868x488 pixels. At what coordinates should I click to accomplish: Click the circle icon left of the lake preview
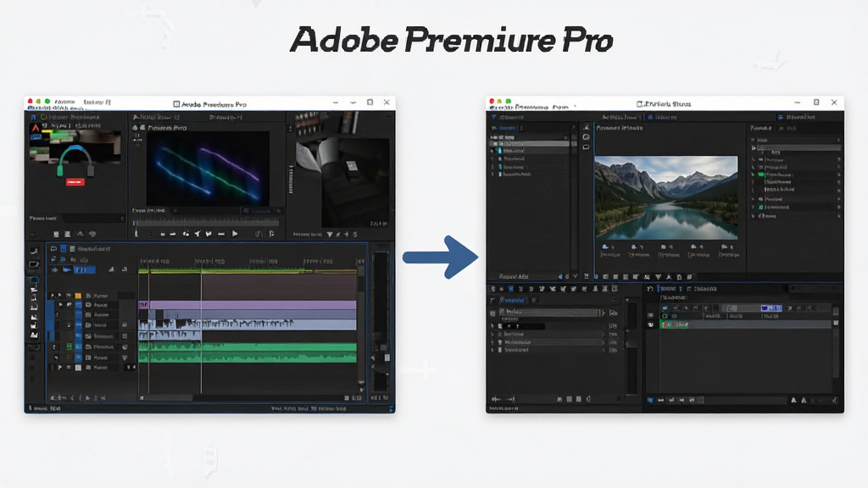tap(587, 137)
